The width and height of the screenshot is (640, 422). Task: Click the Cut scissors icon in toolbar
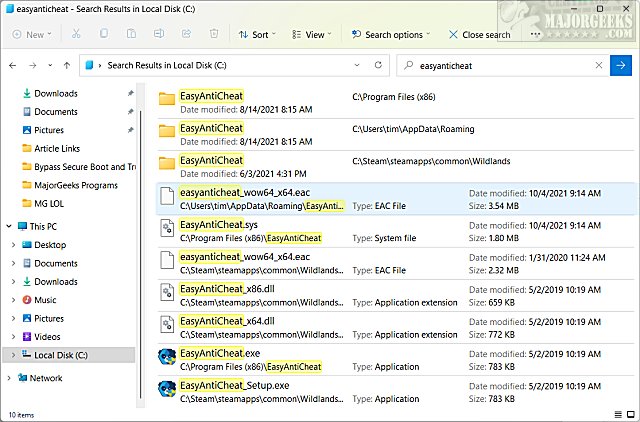(x=77, y=34)
